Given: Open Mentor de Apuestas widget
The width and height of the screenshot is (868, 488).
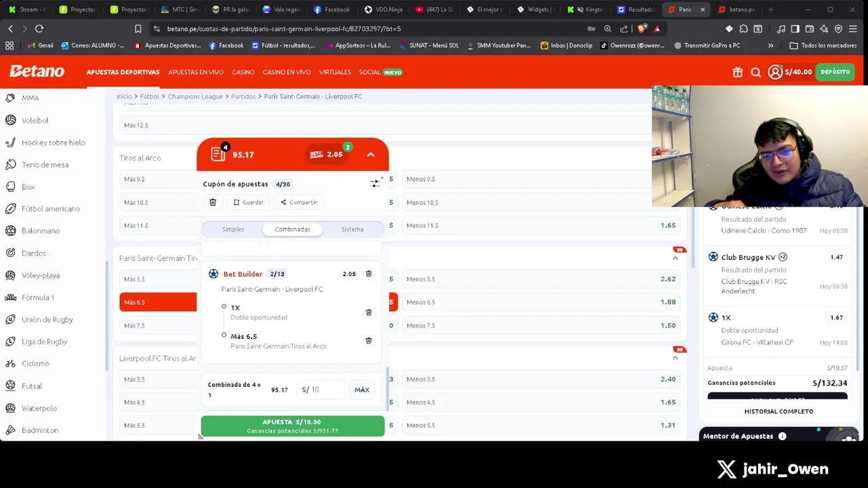Looking at the screenshot, I should (780, 436).
